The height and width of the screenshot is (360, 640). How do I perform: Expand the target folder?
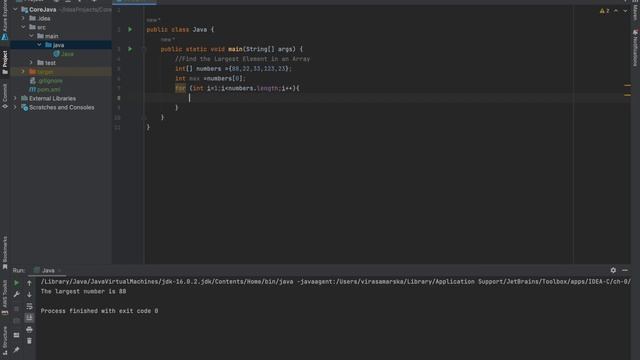coord(23,71)
